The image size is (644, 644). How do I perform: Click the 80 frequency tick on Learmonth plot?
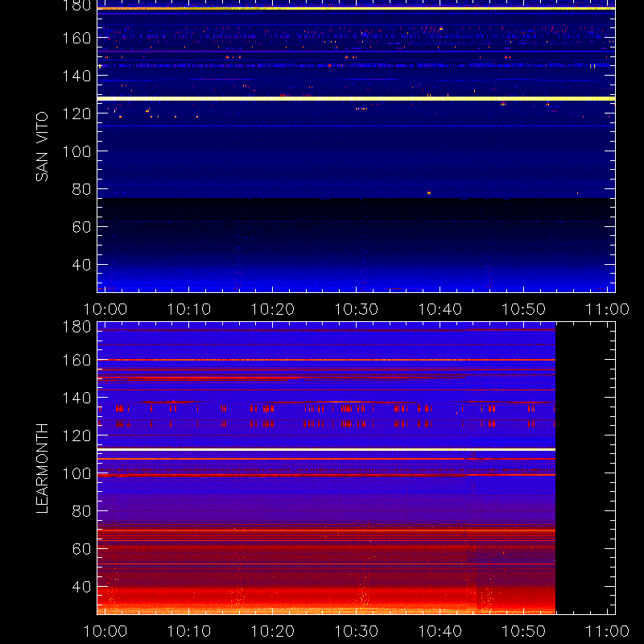pos(81,511)
